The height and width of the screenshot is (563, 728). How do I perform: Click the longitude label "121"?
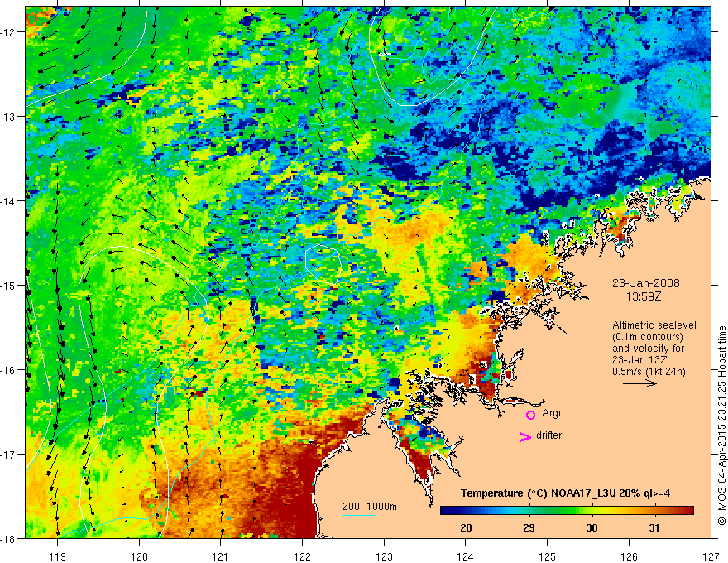[x=221, y=556]
